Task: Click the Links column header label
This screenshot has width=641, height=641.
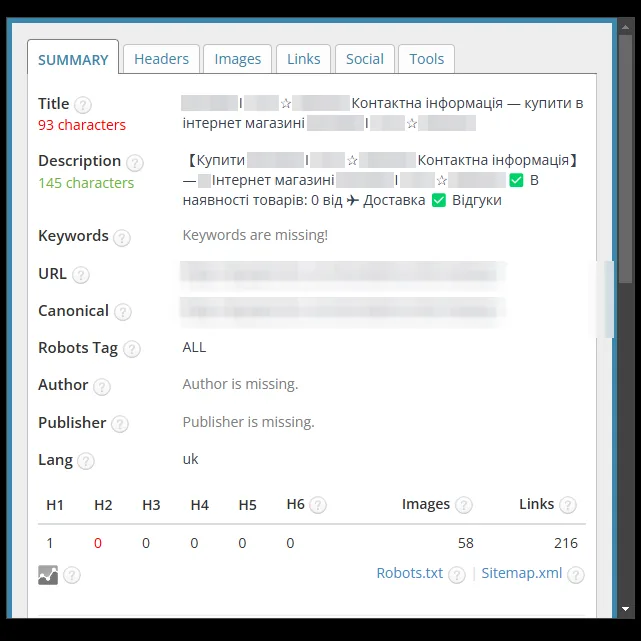Action: pos(536,504)
